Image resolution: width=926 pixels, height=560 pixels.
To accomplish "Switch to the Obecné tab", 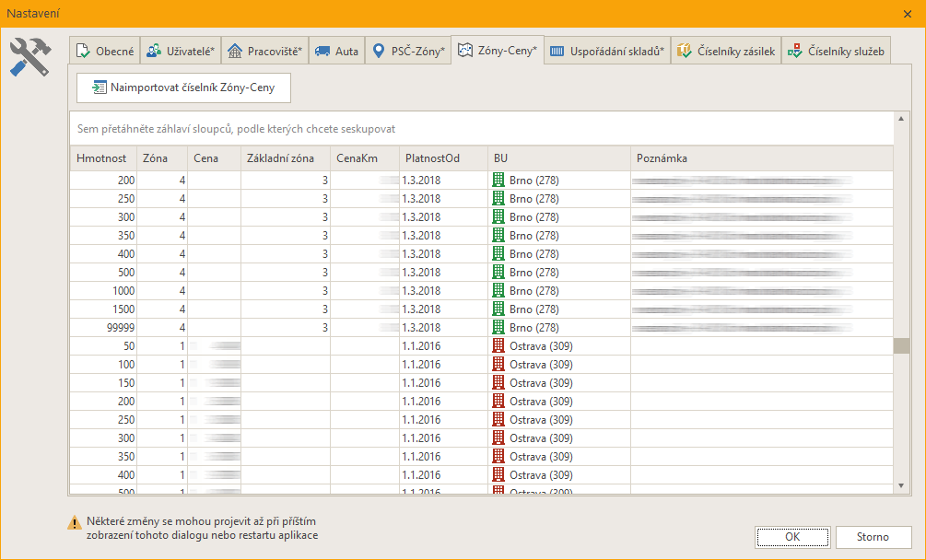I will tap(106, 52).
